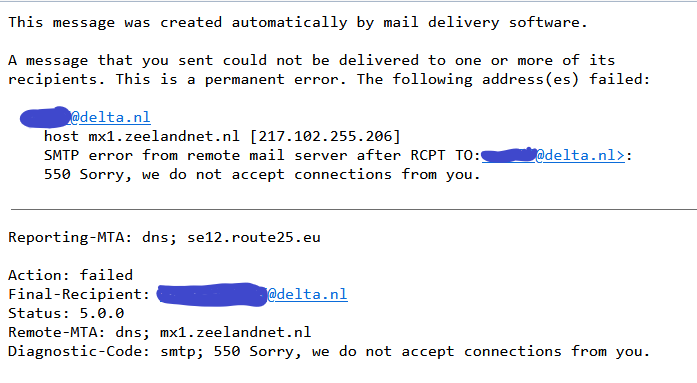Click the horizontal divider between message sections

click(354, 209)
